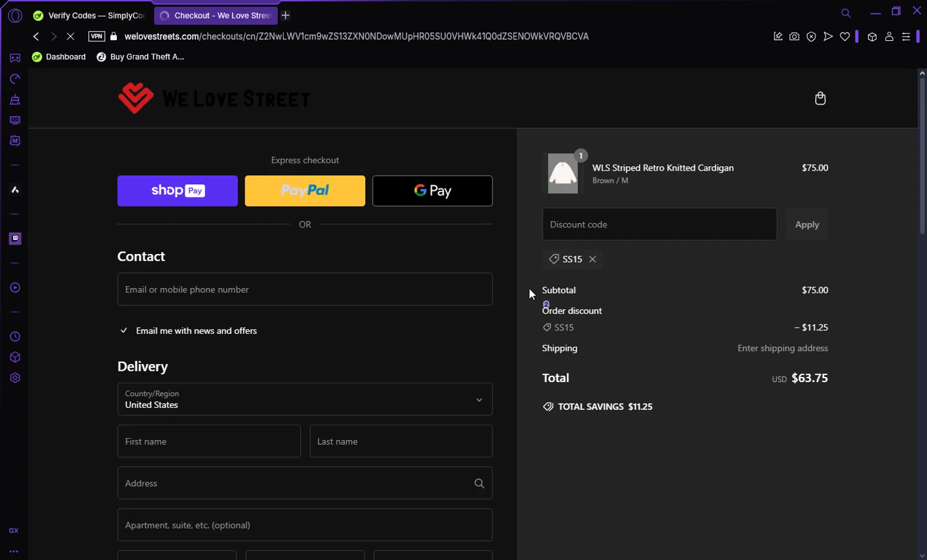Click the Discount code field
Viewport: 927px width, 560px height.
pyautogui.click(x=659, y=224)
